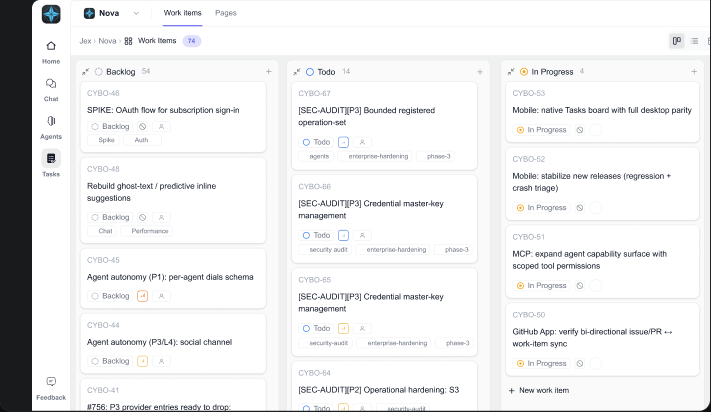Open the Home sidebar section

pyautogui.click(x=51, y=53)
